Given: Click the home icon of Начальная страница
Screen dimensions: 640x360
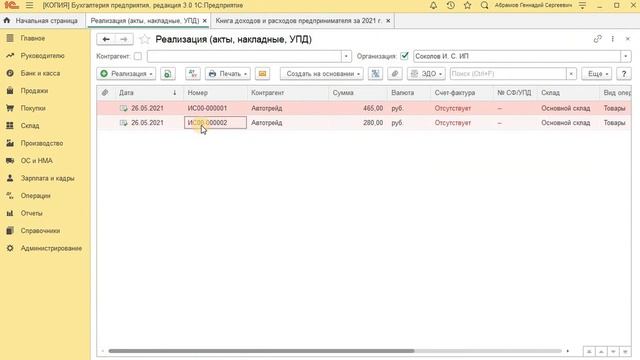Looking at the screenshot, I should coord(7,20).
